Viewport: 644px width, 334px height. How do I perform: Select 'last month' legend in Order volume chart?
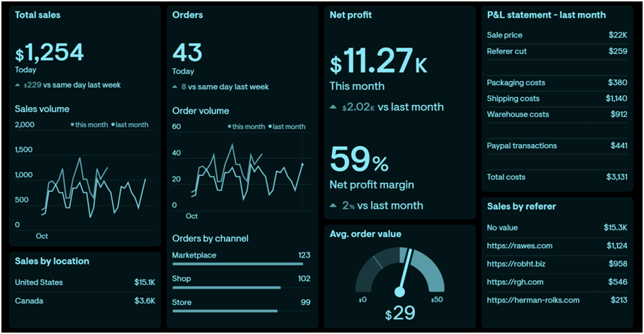click(287, 126)
